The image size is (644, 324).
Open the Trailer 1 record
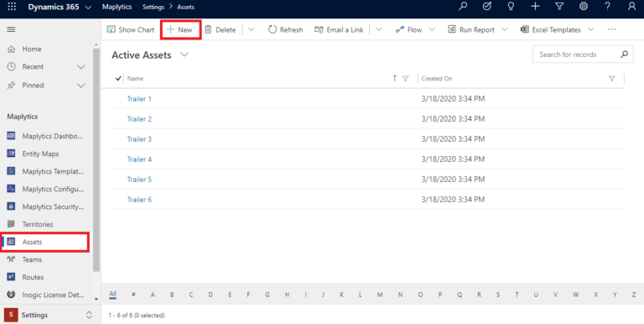click(x=139, y=99)
